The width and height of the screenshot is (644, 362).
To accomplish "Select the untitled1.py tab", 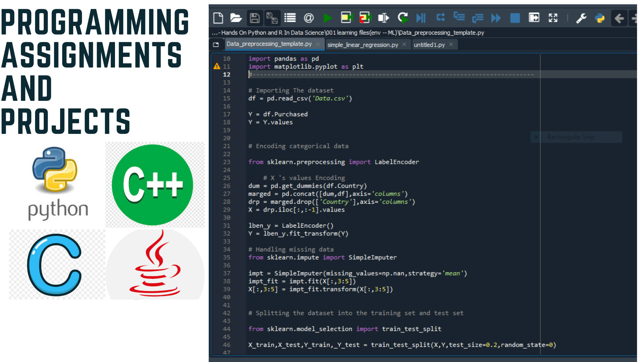I will coord(429,45).
